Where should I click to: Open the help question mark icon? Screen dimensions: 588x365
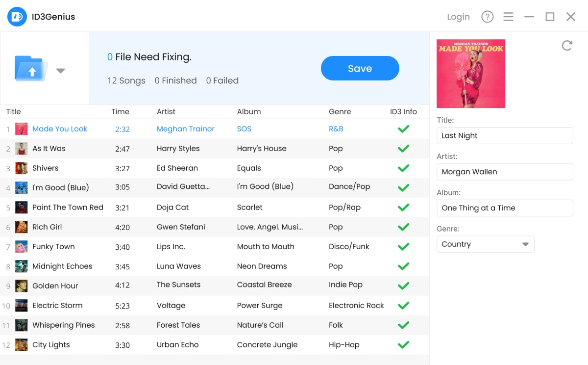click(x=487, y=17)
